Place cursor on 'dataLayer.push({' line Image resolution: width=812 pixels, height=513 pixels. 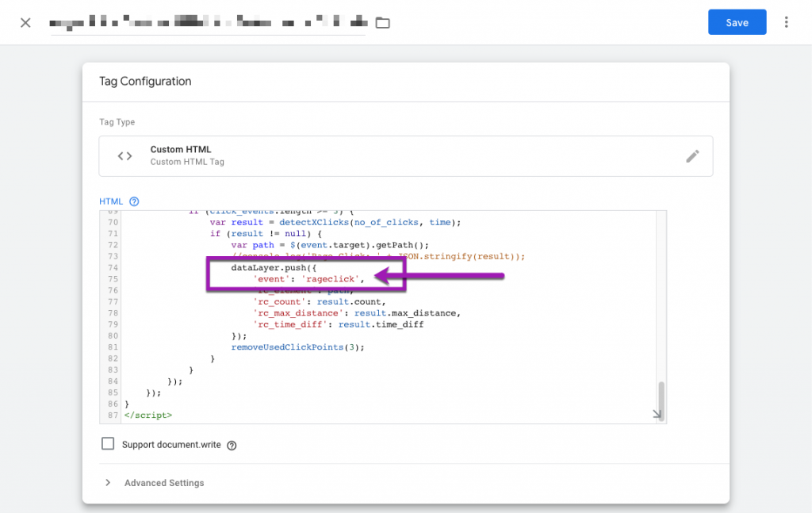click(x=274, y=268)
